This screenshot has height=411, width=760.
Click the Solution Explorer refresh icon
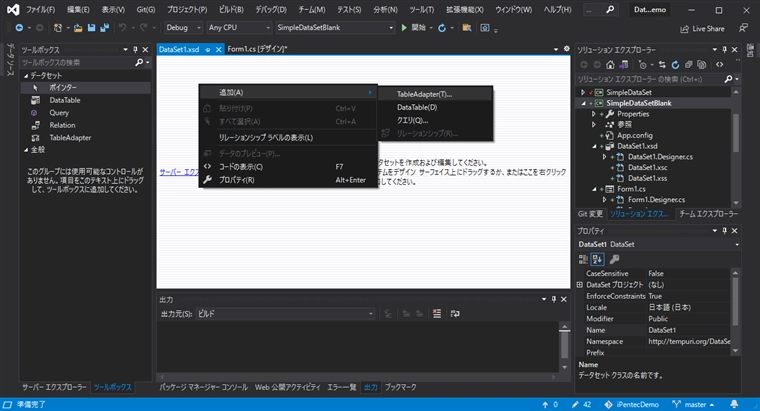[x=675, y=64]
